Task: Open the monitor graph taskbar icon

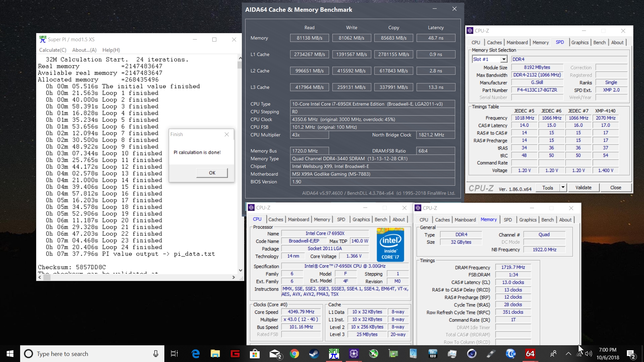Action: click(x=452, y=354)
